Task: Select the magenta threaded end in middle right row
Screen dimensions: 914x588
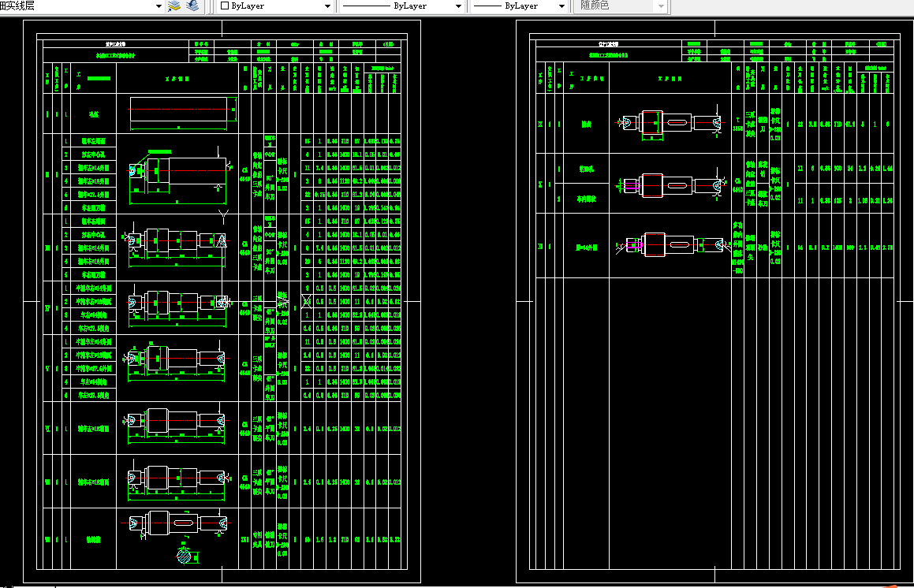Action: pos(632,186)
